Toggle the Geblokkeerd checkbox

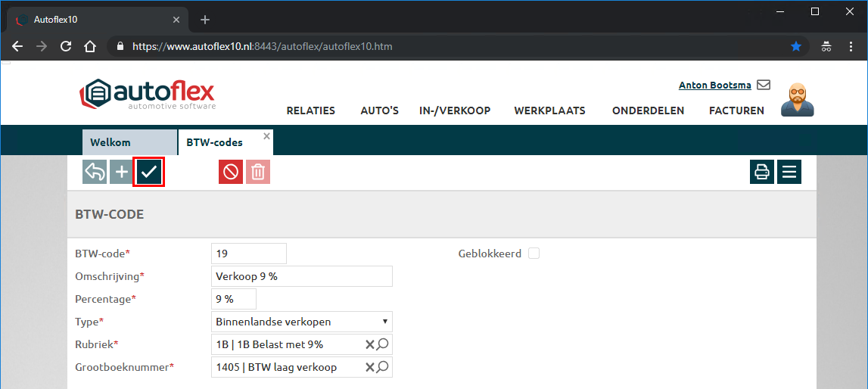[x=534, y=254]
